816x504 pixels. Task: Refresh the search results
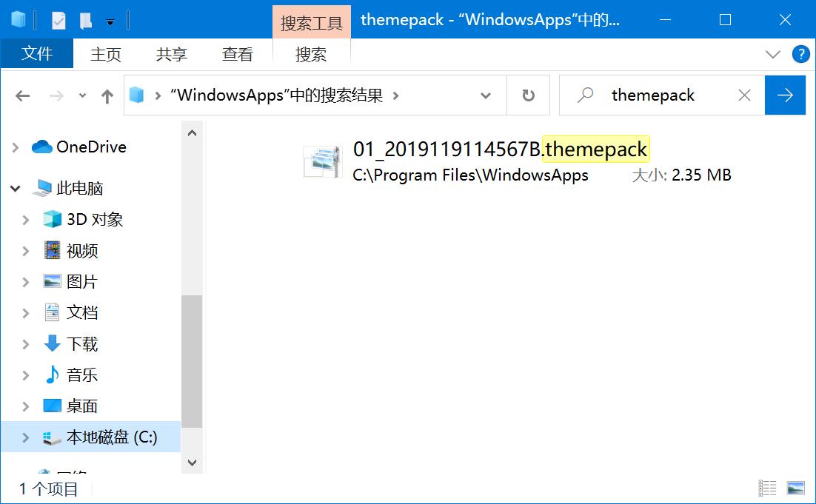[528, 95]
